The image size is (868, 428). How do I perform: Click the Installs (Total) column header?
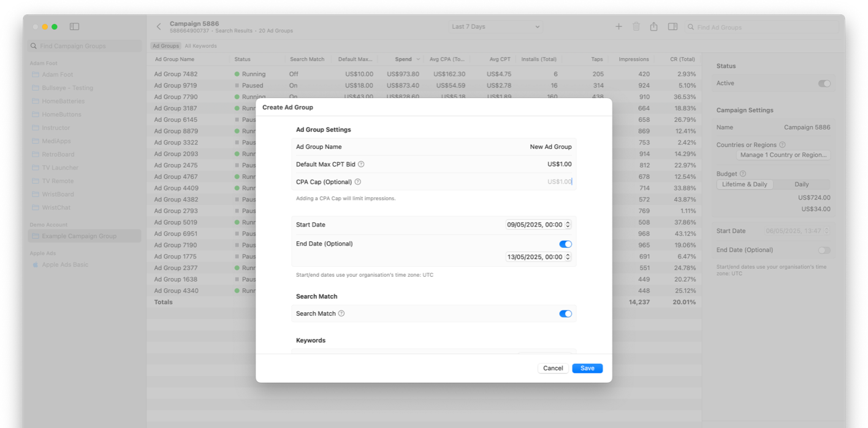(538, 59)
